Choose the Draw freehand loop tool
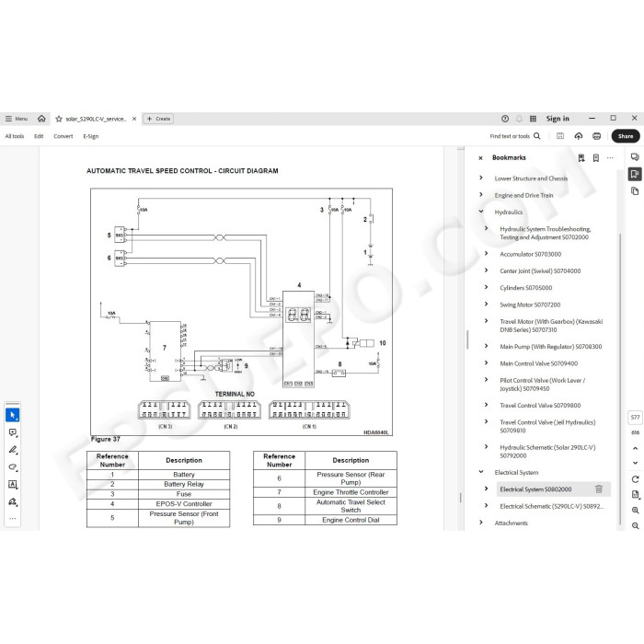This screenshot has width=644, height=644. coord(12,467)
